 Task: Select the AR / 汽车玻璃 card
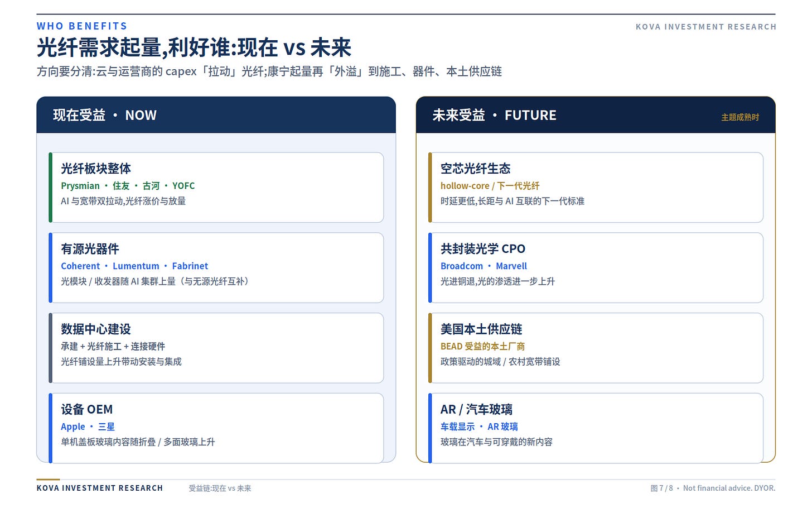tap(596, 428)
